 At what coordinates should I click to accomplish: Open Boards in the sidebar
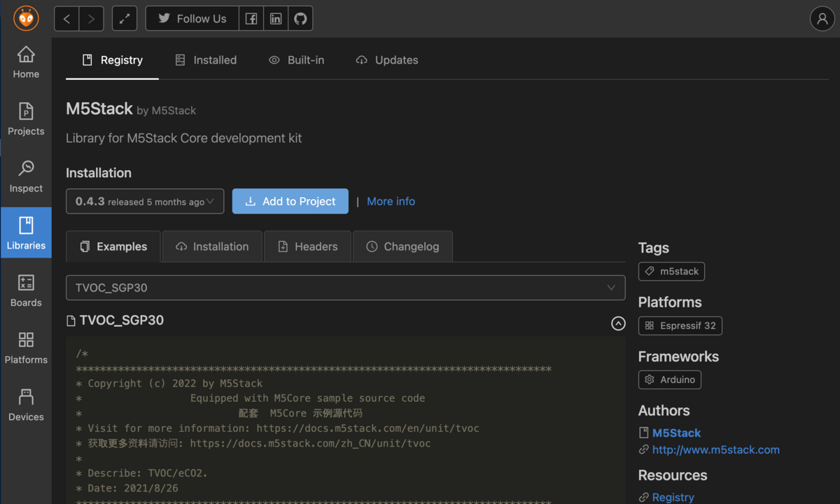(26, 290)
